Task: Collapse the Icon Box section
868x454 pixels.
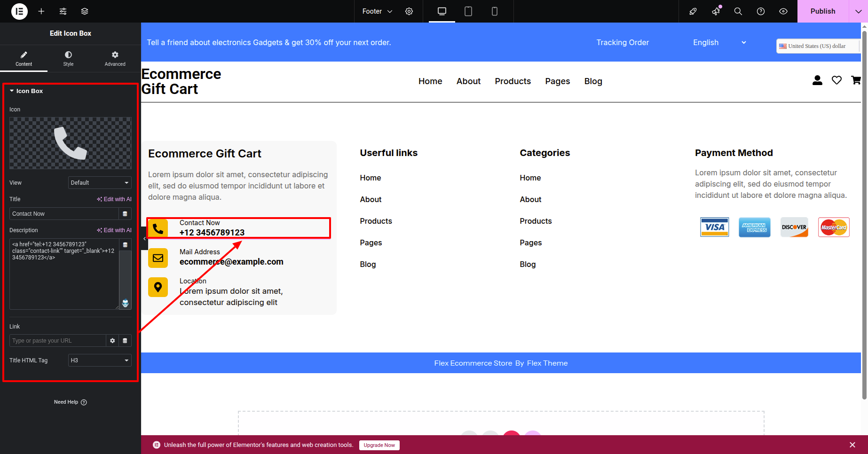Action: [26, 91]
